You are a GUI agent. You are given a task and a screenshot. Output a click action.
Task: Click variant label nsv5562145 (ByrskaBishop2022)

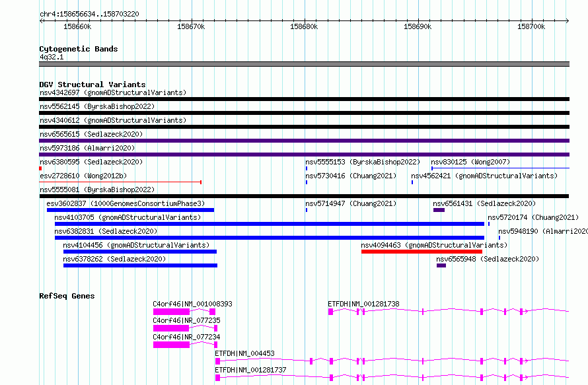tap(97, 106)
